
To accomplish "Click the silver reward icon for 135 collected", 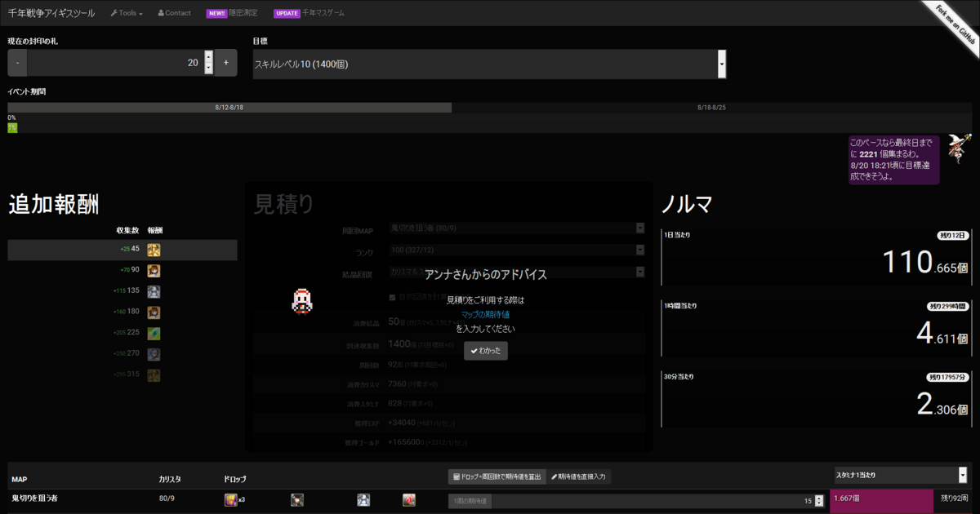I will [x=154, y=291].
